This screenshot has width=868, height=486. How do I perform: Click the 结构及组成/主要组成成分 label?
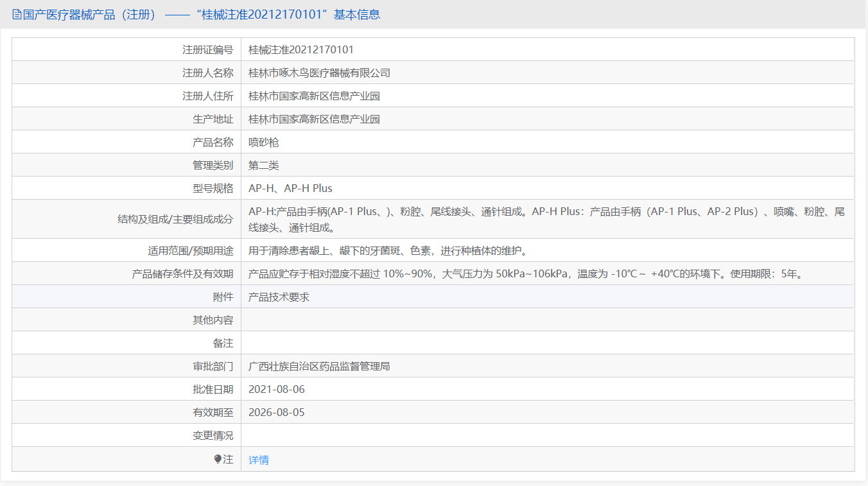pos(175,219)
